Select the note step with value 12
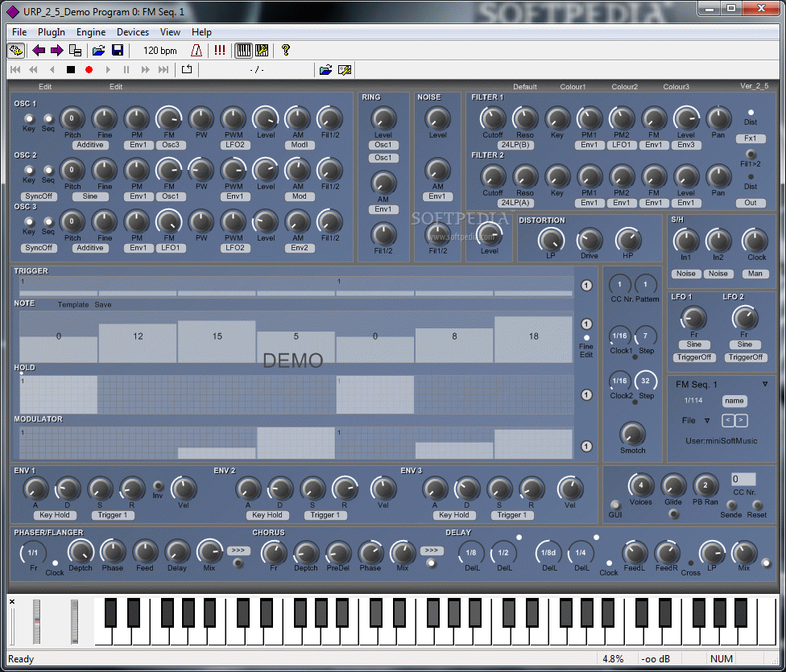The height and width of the screenshot is (672, 786). click(x=138, y=344)
